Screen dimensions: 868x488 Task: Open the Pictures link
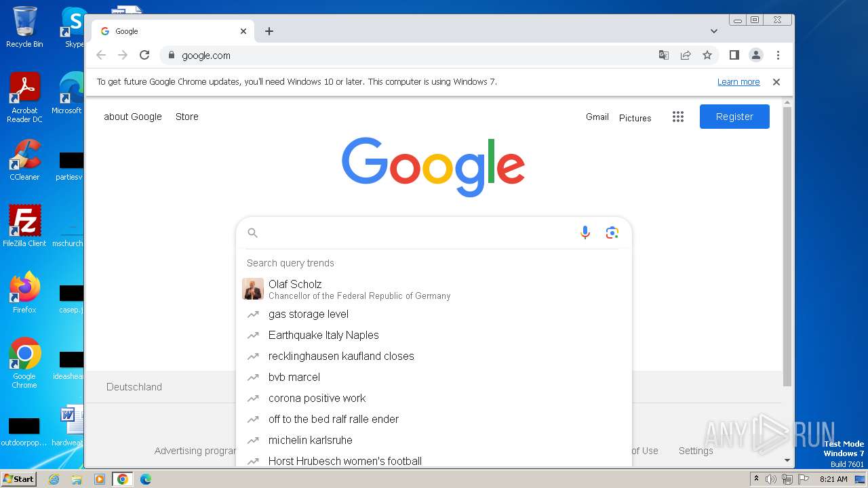click(635, 118)
